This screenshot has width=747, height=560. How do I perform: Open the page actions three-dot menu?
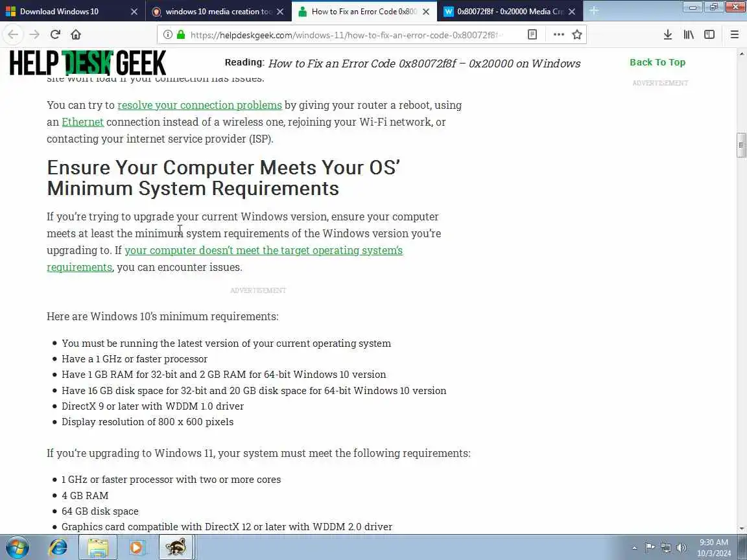(559, 34)
